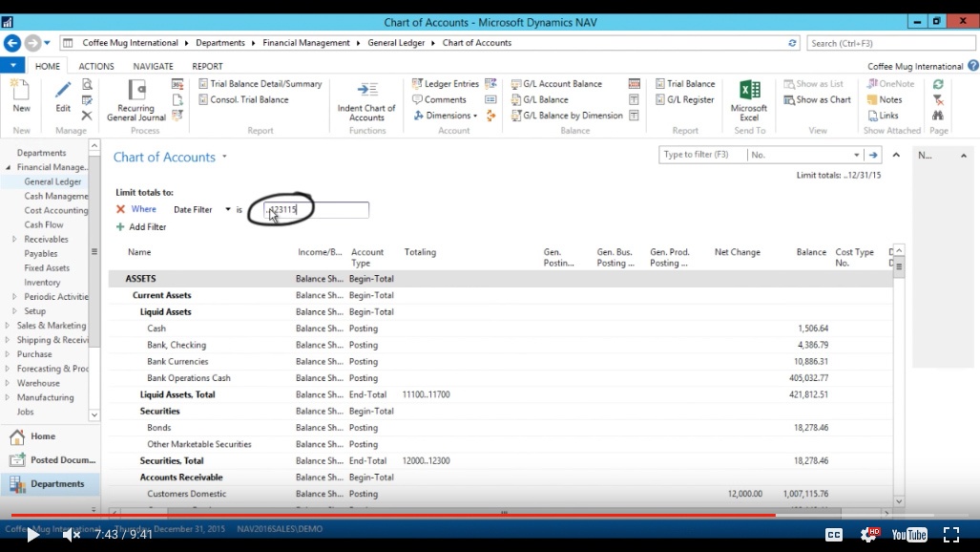Click the Find binoculars icon

click(938, 116)
